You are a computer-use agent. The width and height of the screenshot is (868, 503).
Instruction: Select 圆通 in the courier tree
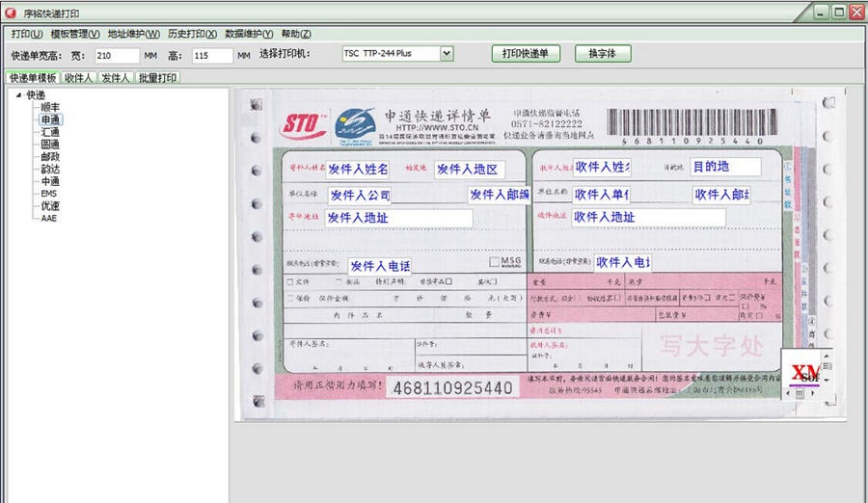click(x=50, y=145)
